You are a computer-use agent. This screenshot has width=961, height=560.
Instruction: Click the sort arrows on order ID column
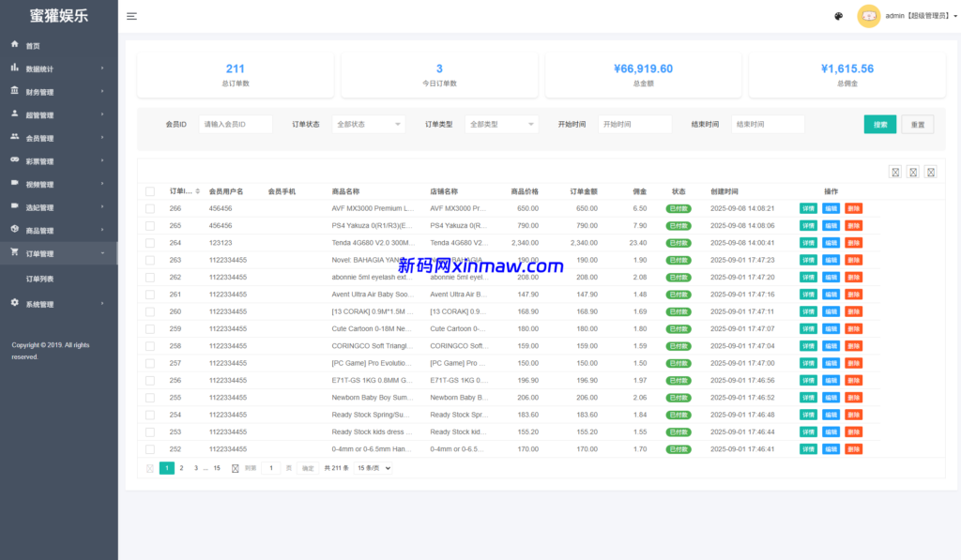click(197, 191)
